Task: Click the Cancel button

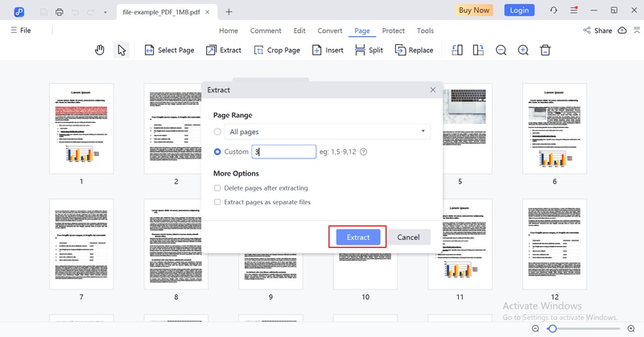Action: pyautogui.click(x=408, y=237)
